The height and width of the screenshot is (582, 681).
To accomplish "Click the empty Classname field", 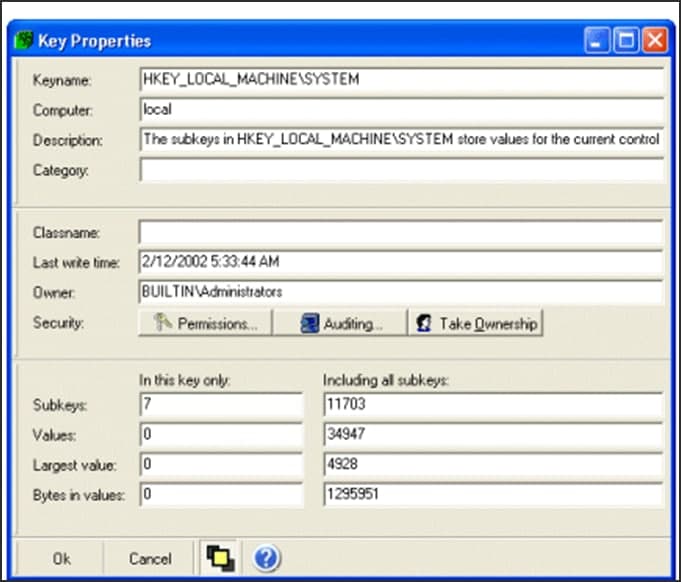I will pyautogui.click(x=401, y=232).
